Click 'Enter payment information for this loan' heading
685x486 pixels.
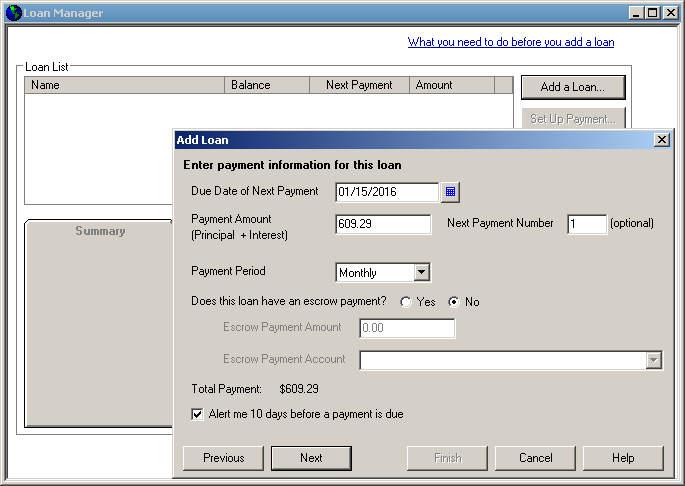tap(292, 165)
